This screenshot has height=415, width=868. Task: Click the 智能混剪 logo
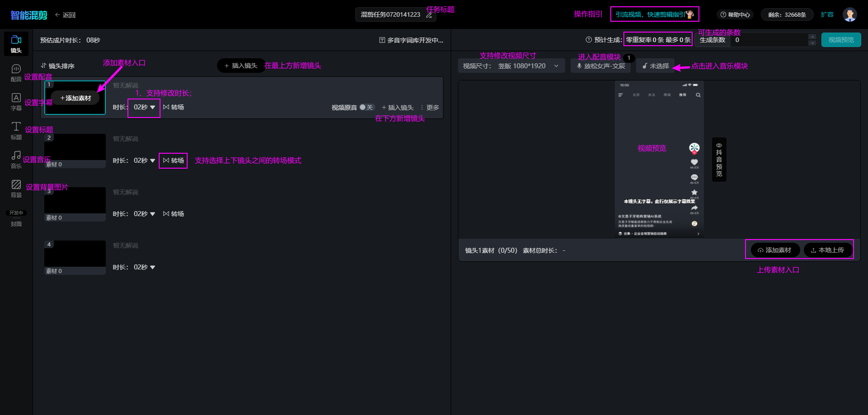(x=29, y=15)
